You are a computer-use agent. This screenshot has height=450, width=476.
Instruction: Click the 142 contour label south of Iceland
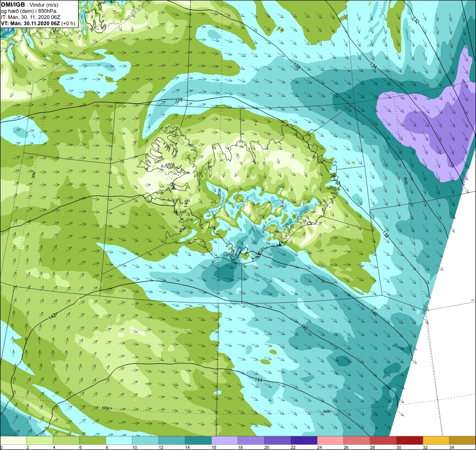tap(304, 327)
